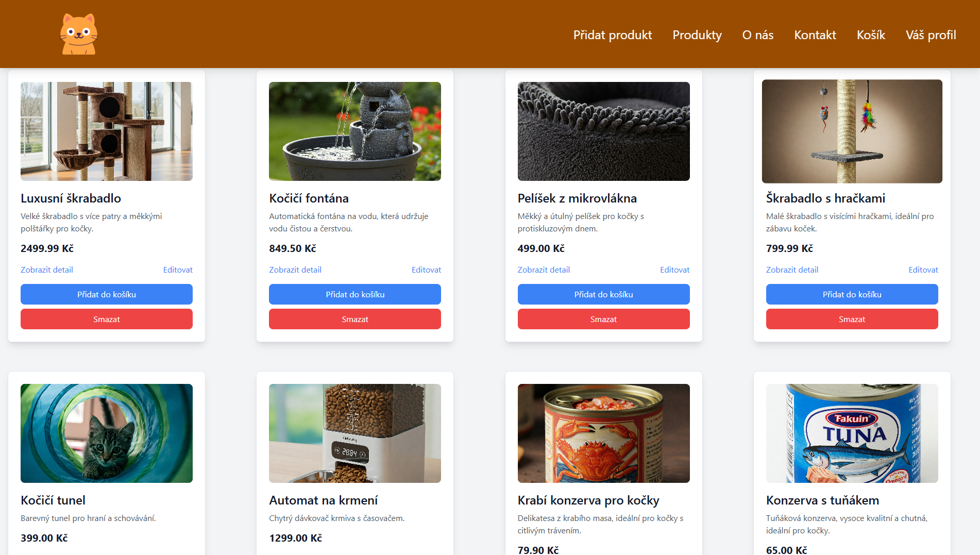Open Váš profil
This screenshot has width=980, height=555.
[x=931, y=35]
